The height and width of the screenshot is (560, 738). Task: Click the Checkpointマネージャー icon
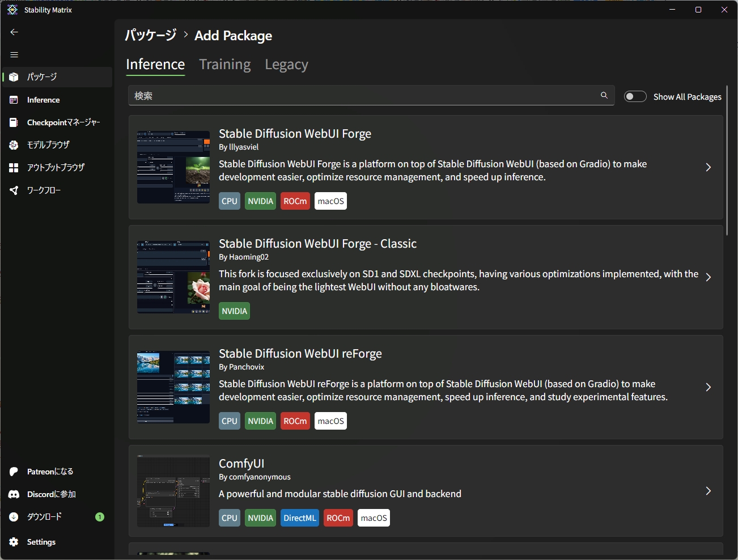(14, 122)
